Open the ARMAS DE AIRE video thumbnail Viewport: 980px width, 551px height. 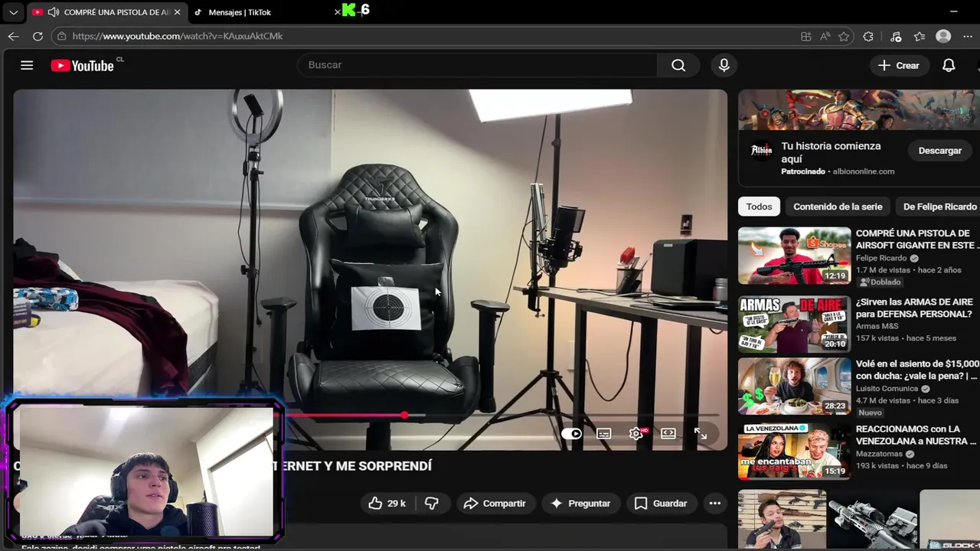click(794, 324)
